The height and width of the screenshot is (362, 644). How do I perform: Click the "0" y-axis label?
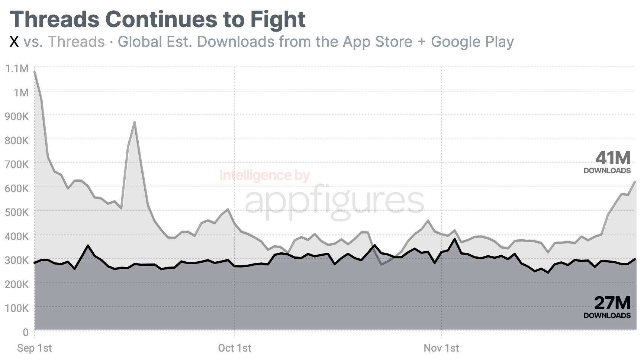click(26, 332)
